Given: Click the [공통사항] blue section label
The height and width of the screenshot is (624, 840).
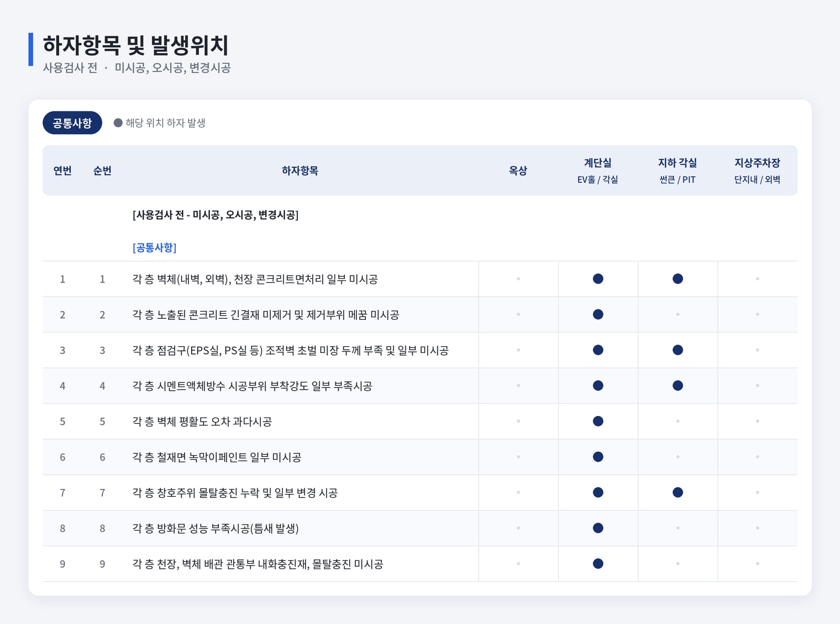Looking at the screenshot, I should pyautogui.click(x=154, y=247).
